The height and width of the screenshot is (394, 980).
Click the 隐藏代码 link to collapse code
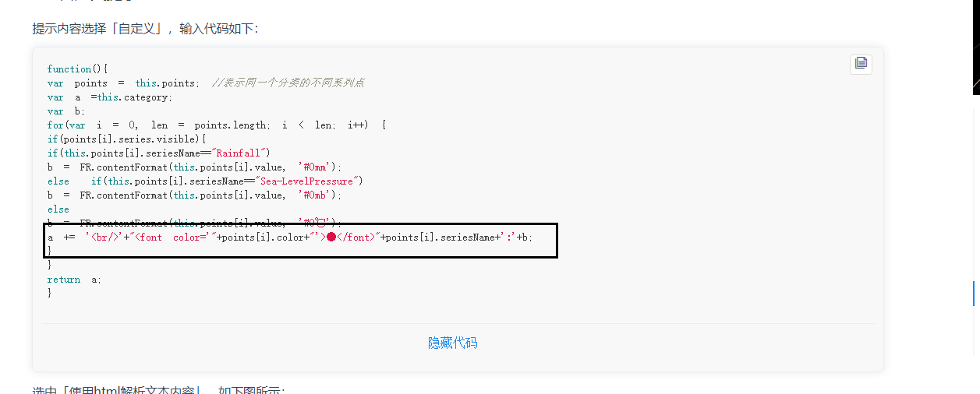coord(452,343)
